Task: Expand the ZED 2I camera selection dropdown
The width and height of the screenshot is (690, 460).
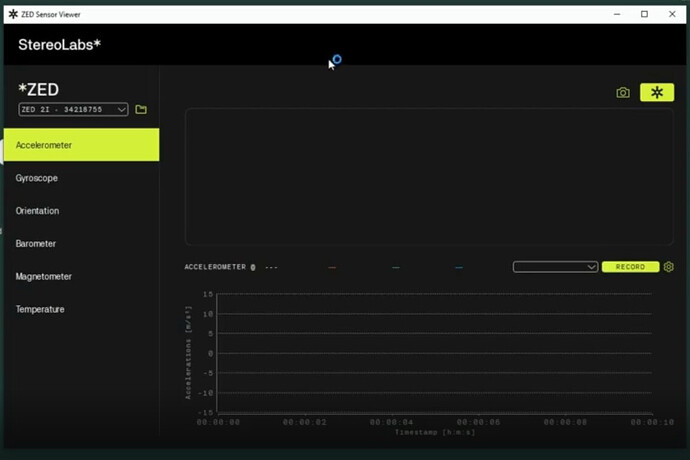Action: coord(73,110)
